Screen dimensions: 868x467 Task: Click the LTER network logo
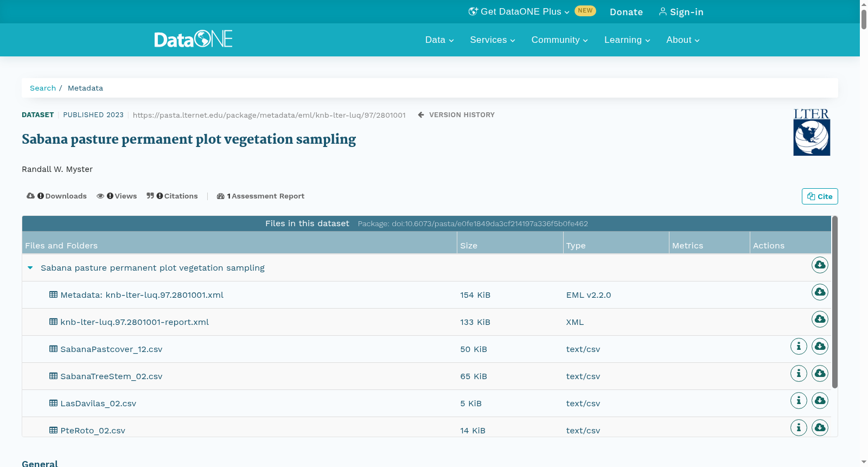click(812, 132)
